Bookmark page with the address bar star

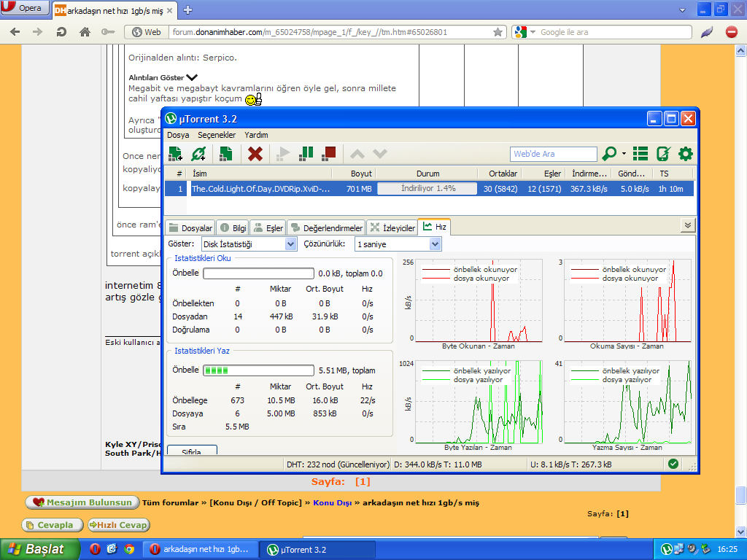[x=498, y=32]
